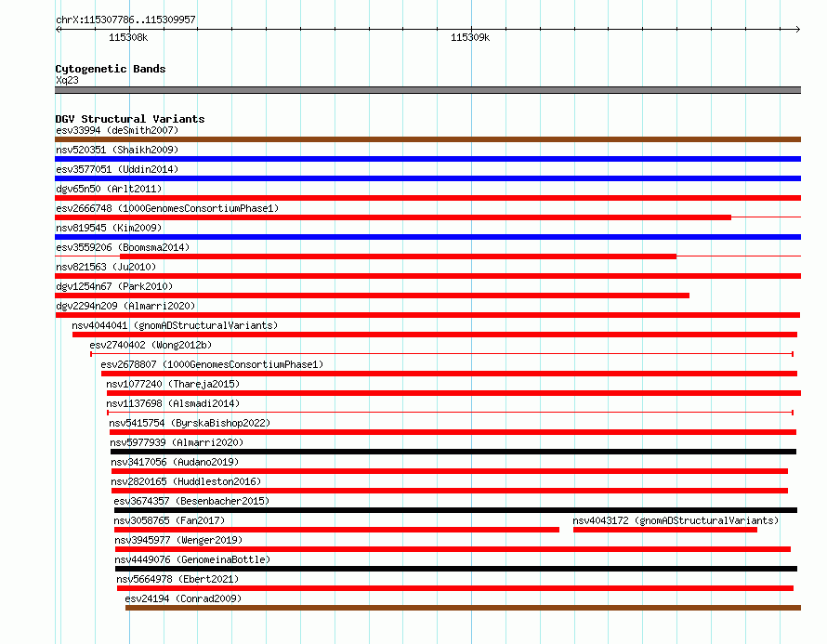Open nsv520351 (Shaikh2009) variant label
This screenshot has height=644, width=827.
coord(117,150)
